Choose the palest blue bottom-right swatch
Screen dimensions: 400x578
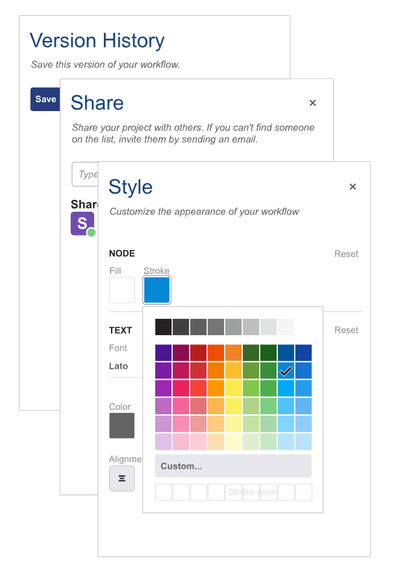pos(303,442)
